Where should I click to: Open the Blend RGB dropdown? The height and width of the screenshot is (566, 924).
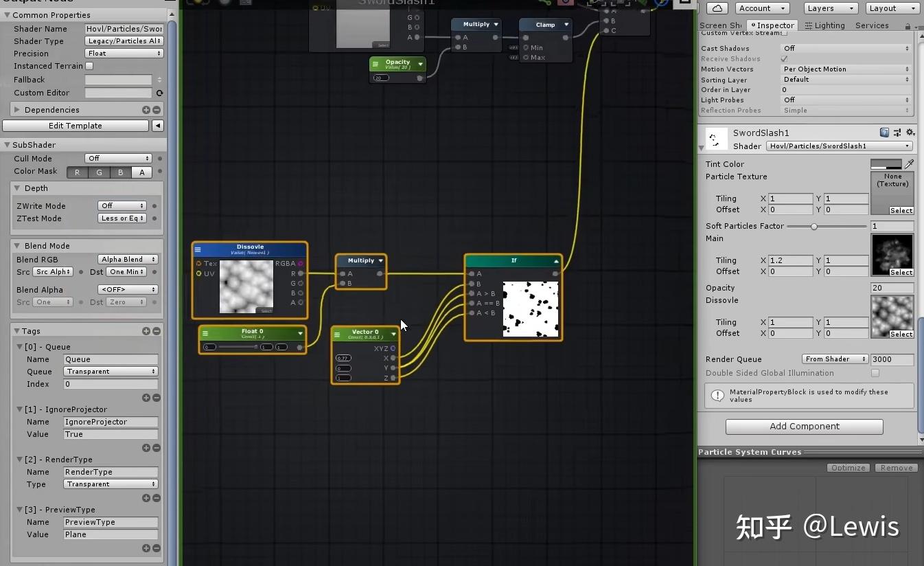(x=128, y=260)
